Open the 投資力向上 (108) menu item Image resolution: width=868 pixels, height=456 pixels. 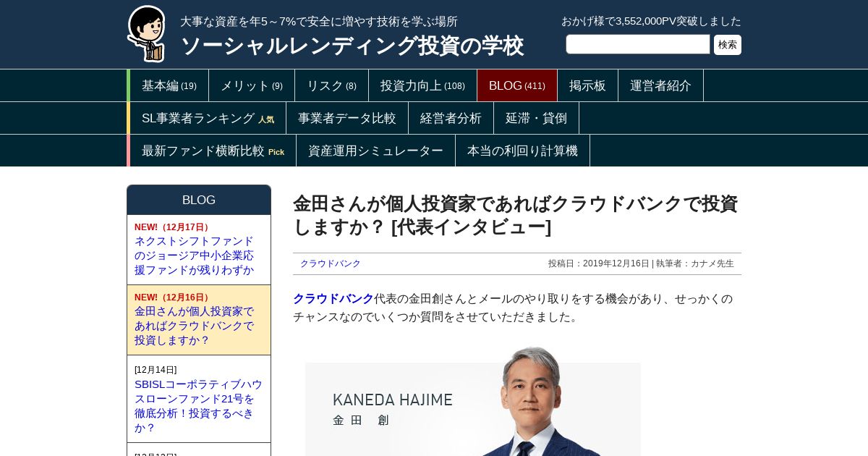pos(423,85)
